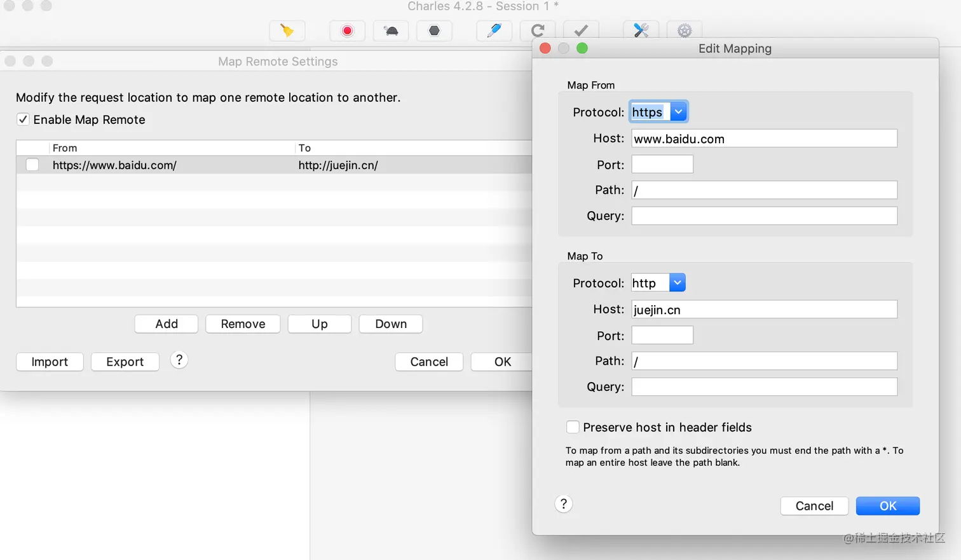
Task: Open the settings gear icon in toolbar
Action: 685,31
